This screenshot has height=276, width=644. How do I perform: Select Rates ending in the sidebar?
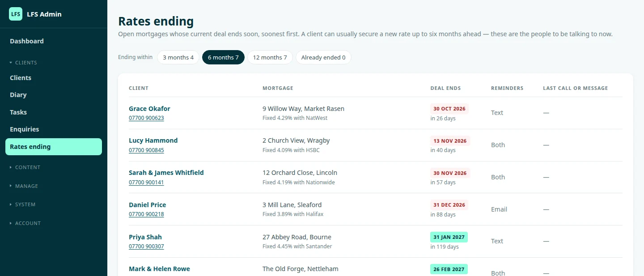pyautogui.click(x=54, y=147)
